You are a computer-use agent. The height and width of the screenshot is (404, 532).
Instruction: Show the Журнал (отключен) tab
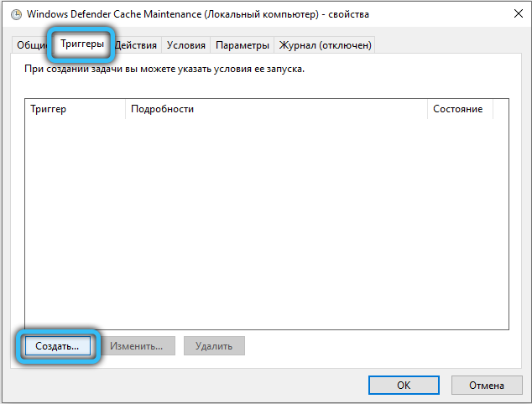325,45
